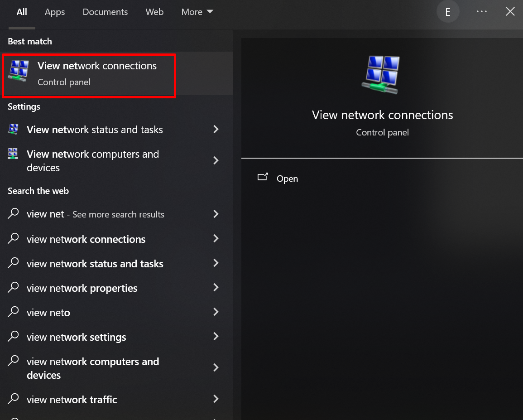
Task: Expand chevron for 'view network settings'
Action: point(216,336)
